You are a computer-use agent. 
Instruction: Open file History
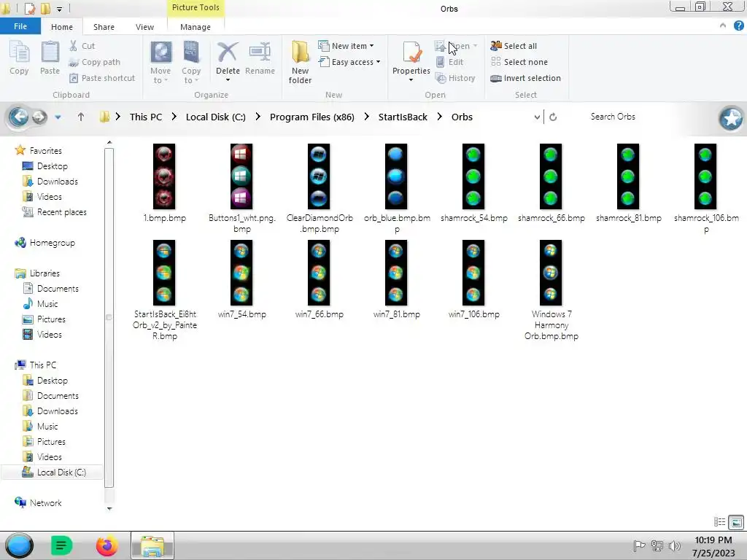[x=455, y=78]
